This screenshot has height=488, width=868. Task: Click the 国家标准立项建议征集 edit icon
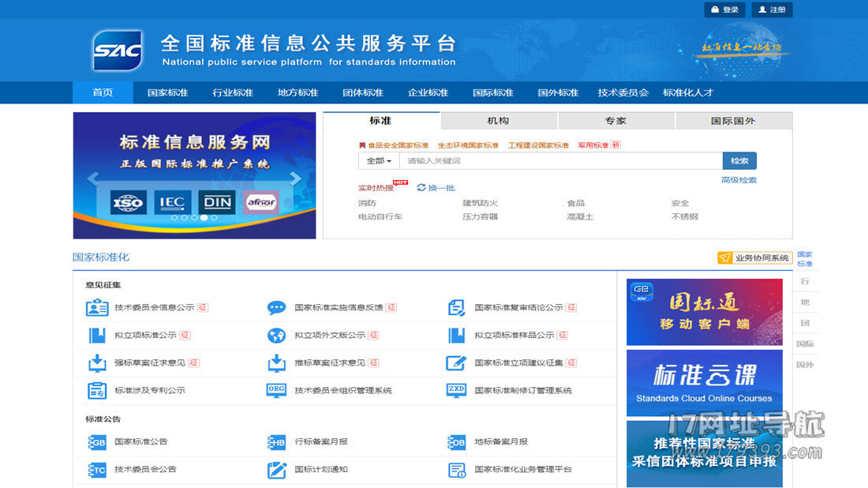coord(456,363)
